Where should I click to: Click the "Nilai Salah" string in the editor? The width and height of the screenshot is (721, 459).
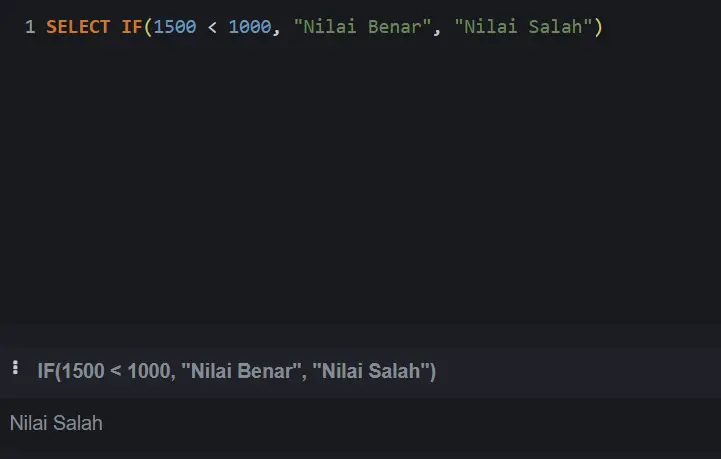tap(523, 27)
